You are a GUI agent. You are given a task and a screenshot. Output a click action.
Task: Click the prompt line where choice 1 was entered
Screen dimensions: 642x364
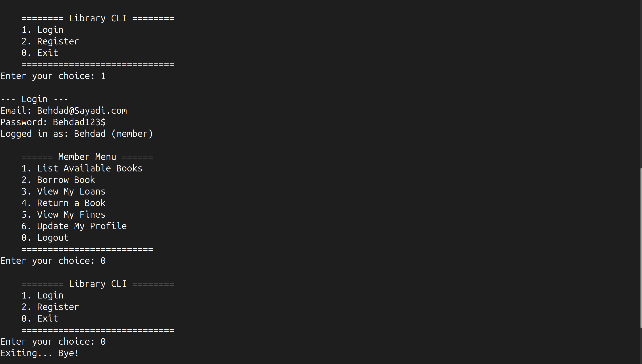tap(53, 76)
